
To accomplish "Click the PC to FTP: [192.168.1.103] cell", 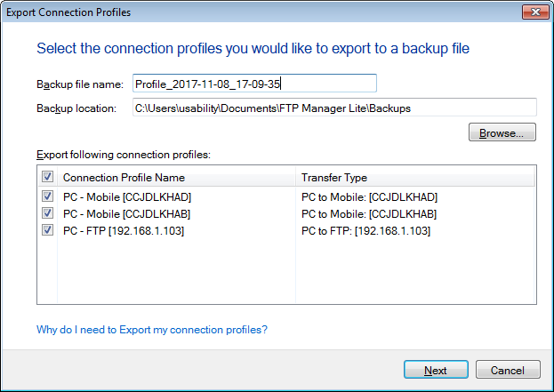I will [365, 230].
